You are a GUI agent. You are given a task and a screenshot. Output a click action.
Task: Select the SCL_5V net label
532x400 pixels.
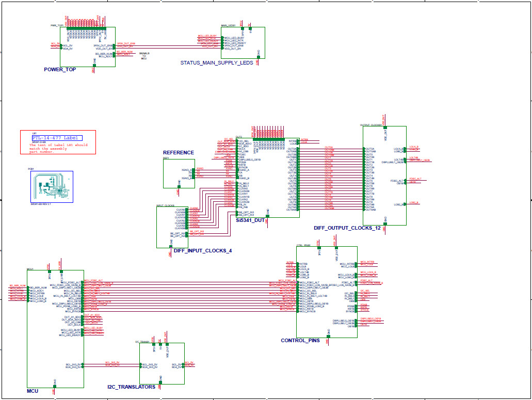(55, 43)
